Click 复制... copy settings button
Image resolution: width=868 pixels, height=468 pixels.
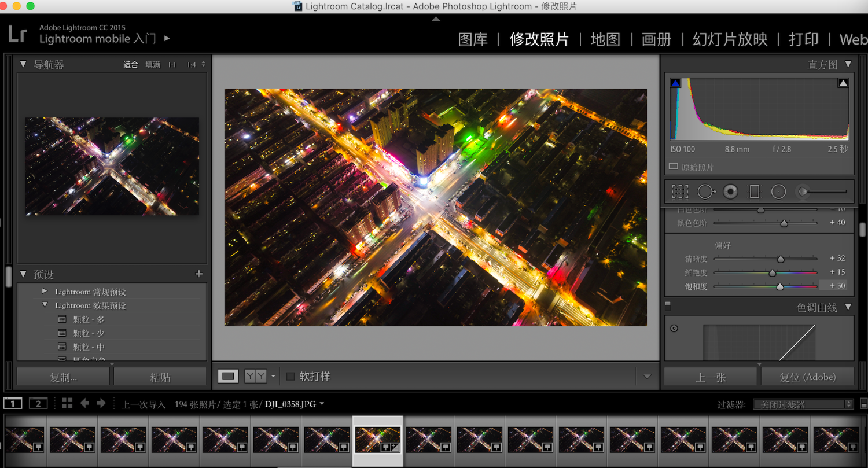[63, 377]
